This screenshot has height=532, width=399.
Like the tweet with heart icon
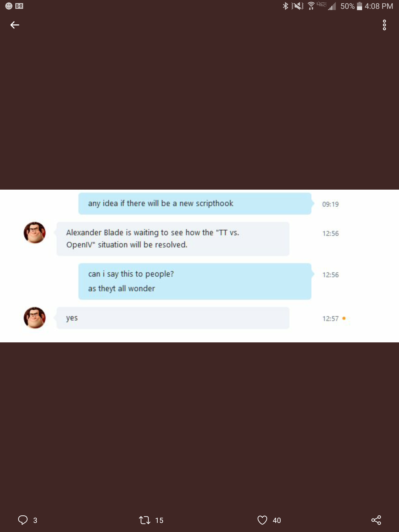262,520
